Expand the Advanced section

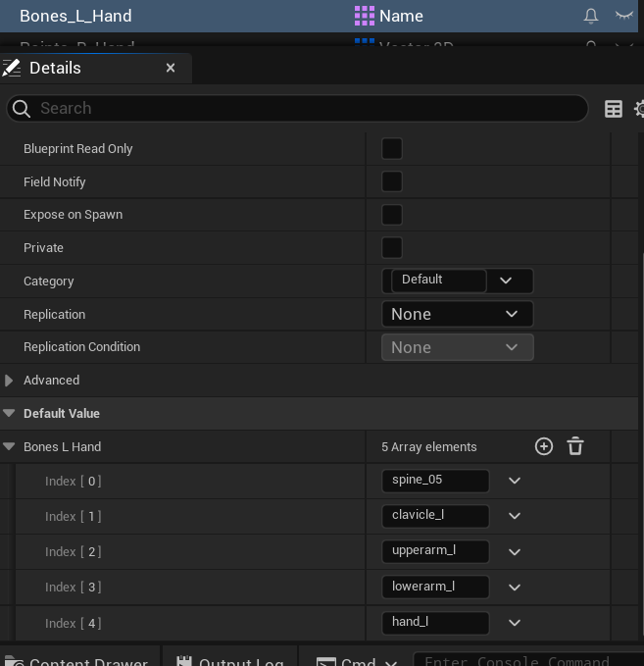tap(10, 381)
